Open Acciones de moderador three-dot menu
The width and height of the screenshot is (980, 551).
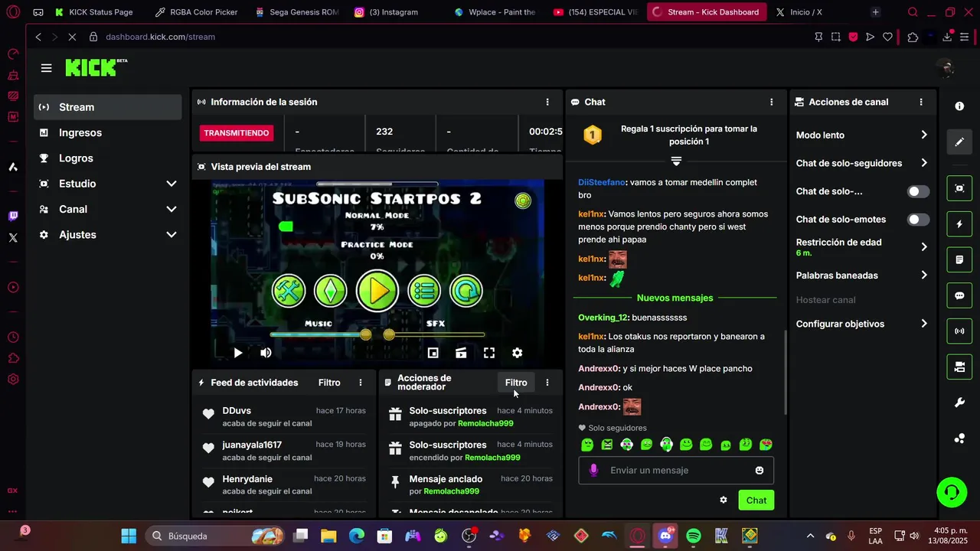point(547,383)
